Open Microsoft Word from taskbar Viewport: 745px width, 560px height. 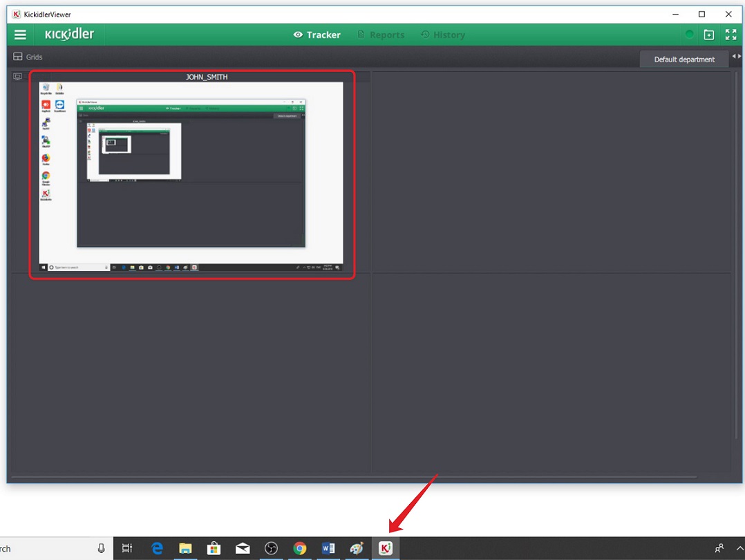coord(328,548)
